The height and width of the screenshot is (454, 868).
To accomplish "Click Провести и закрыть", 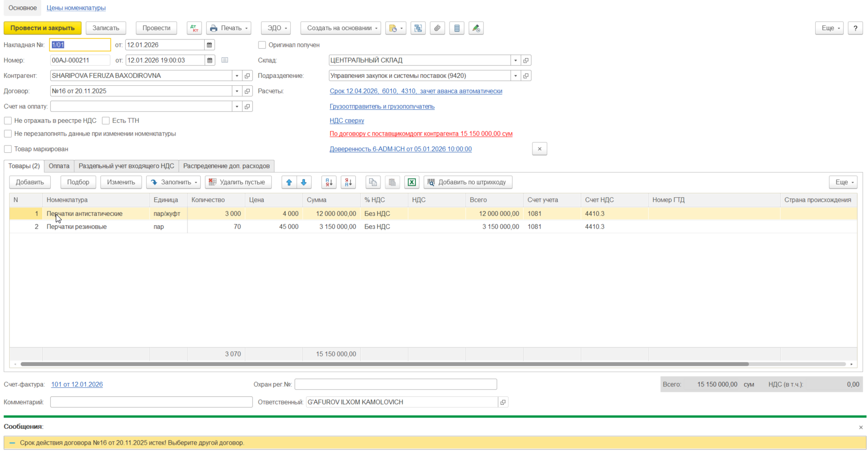I will (42, 28).
